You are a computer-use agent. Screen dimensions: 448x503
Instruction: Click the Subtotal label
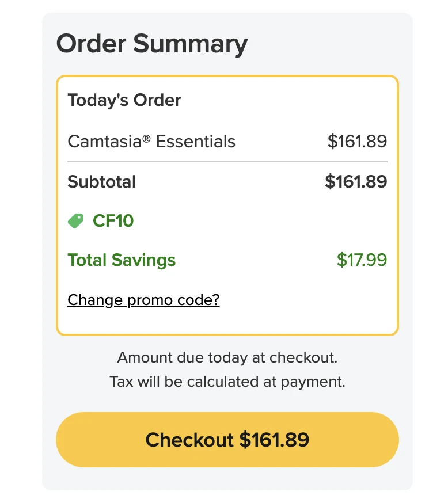coord(102,182)
